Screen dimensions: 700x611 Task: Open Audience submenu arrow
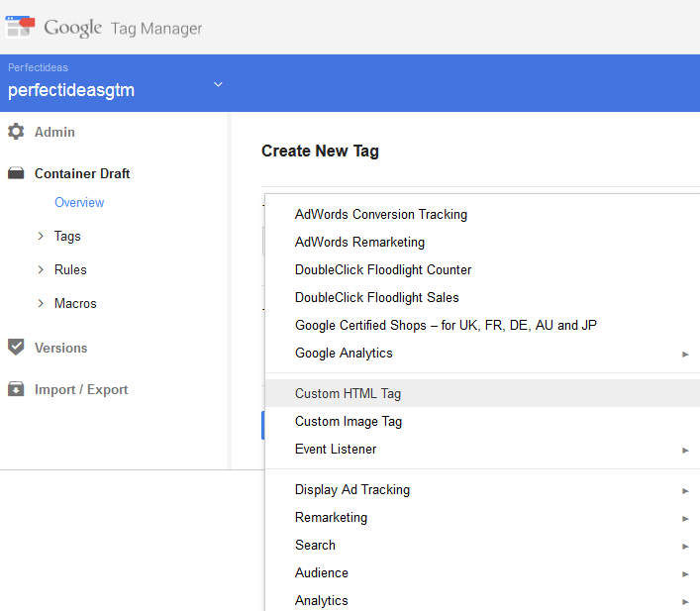(685, 574)
